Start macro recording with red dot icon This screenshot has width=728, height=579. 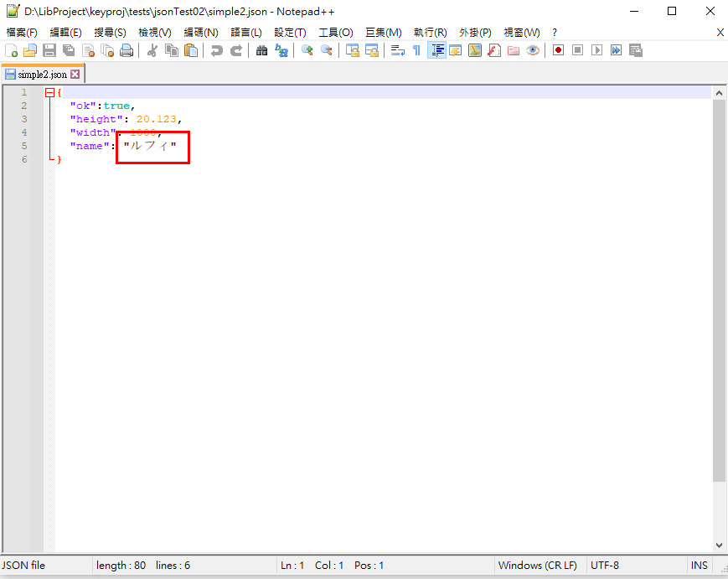coord(558,50)
